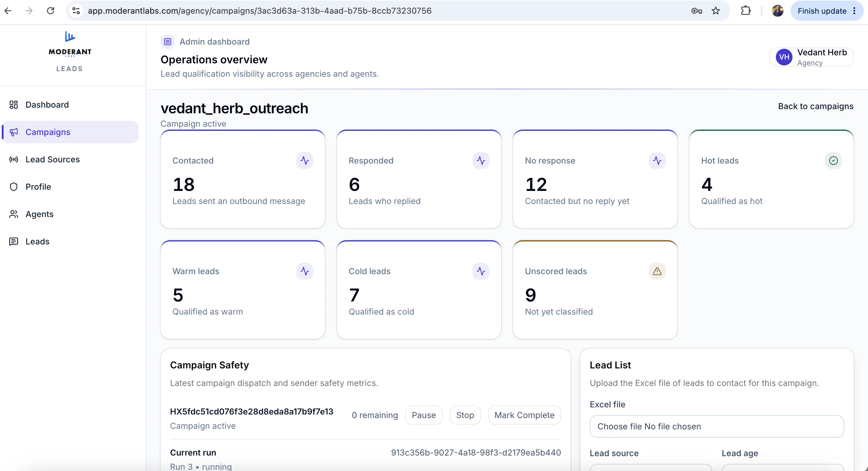Click the Unscored leads count 9
Screen dimensions: 868x471
[530, 295]
